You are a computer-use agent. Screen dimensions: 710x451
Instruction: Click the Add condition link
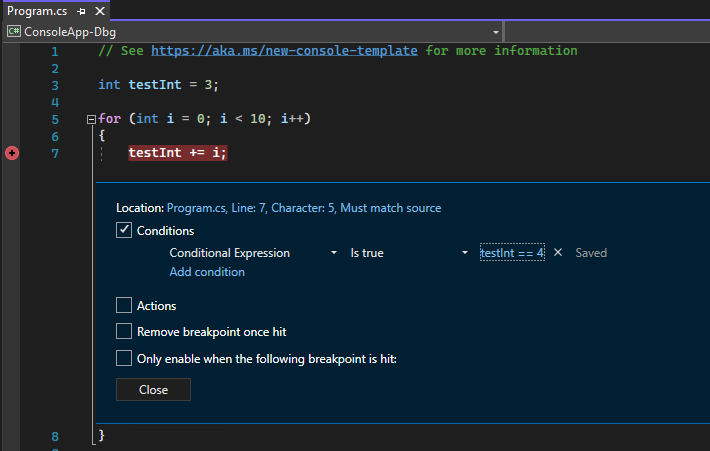click(207, 272)
